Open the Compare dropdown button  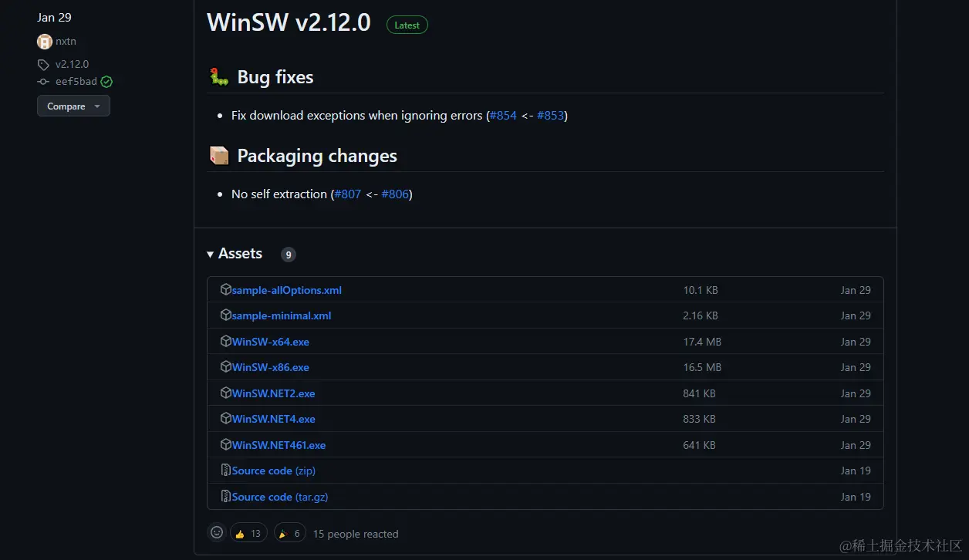point(73,106)
